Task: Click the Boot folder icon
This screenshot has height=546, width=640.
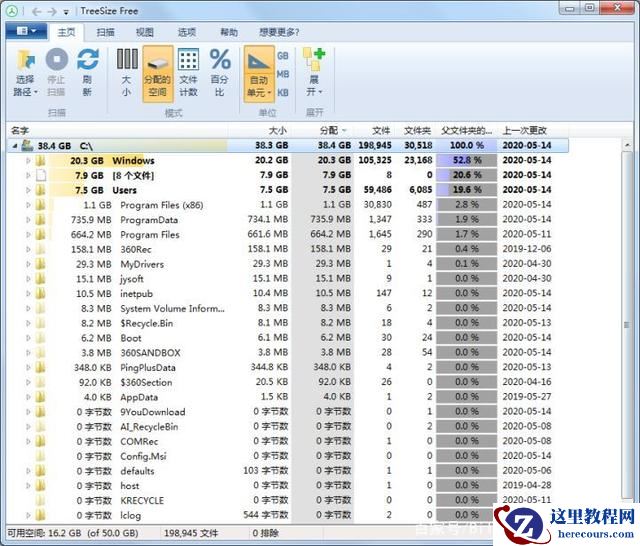Action: [40, 338]
